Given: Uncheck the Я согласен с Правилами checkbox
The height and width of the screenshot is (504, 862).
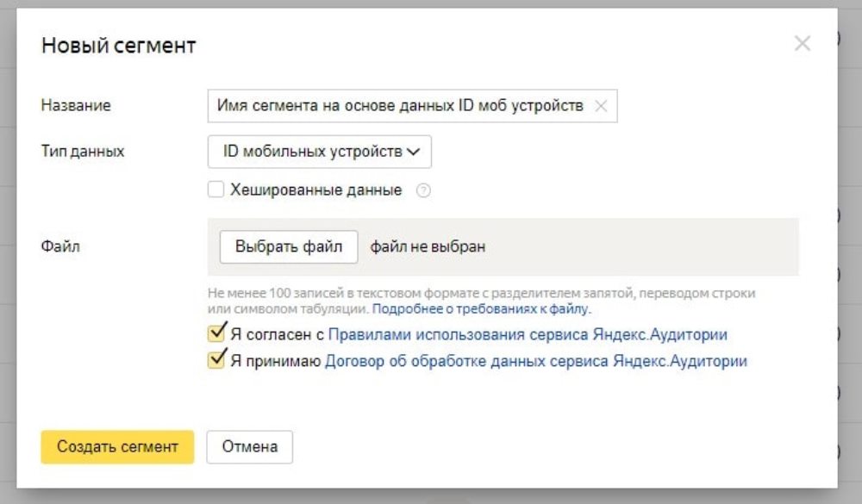Looking at the screenshot, I should [216, 334].
